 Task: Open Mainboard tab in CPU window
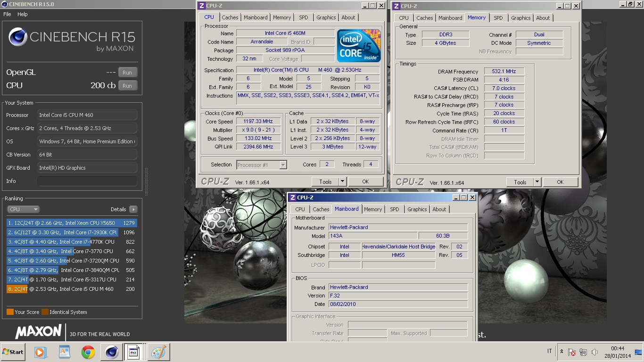point(256,17)
